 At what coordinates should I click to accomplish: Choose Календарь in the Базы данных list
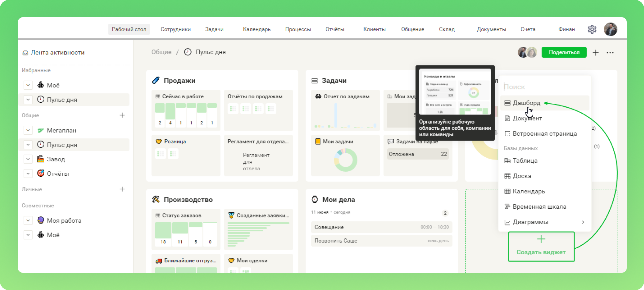click(545, 191)
